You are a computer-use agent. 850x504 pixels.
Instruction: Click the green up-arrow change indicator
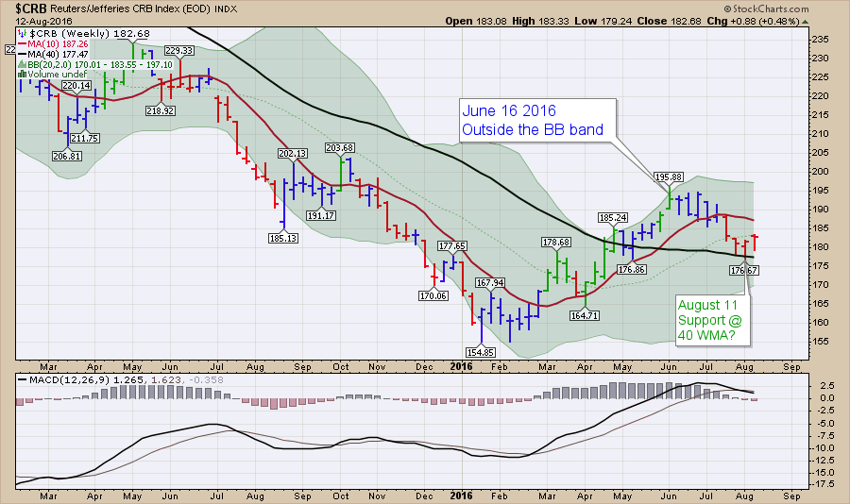click(x=805, y=22)
